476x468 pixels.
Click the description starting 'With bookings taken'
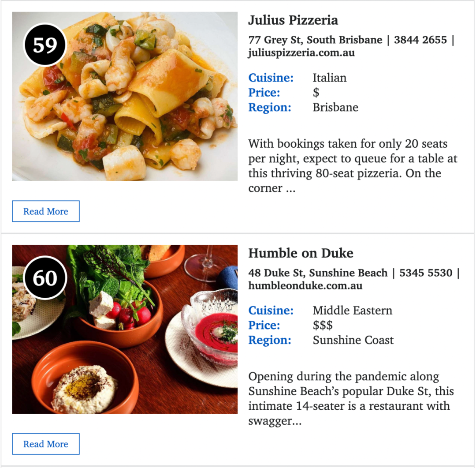click(353, 166)
